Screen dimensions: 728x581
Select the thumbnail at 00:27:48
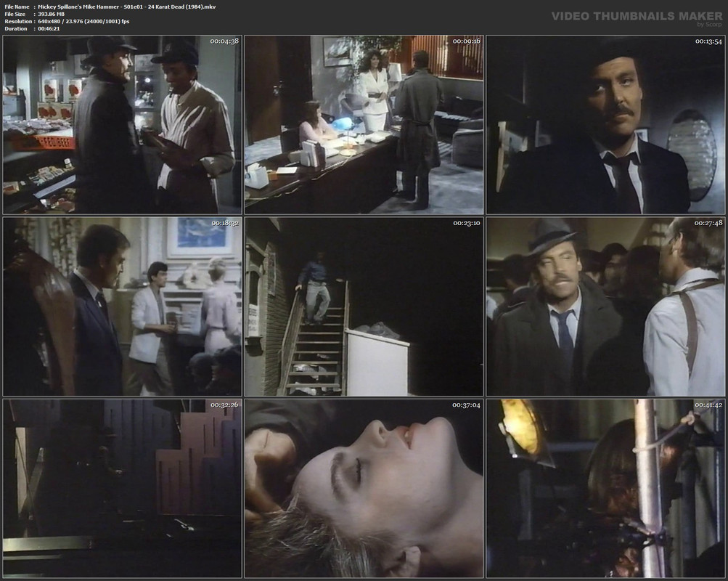(605, 306)
